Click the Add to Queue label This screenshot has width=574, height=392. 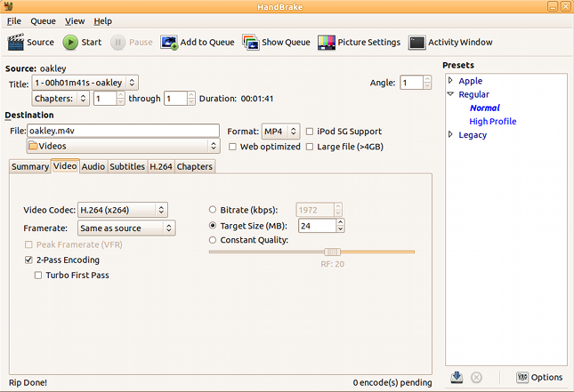[x=207, y=43]
